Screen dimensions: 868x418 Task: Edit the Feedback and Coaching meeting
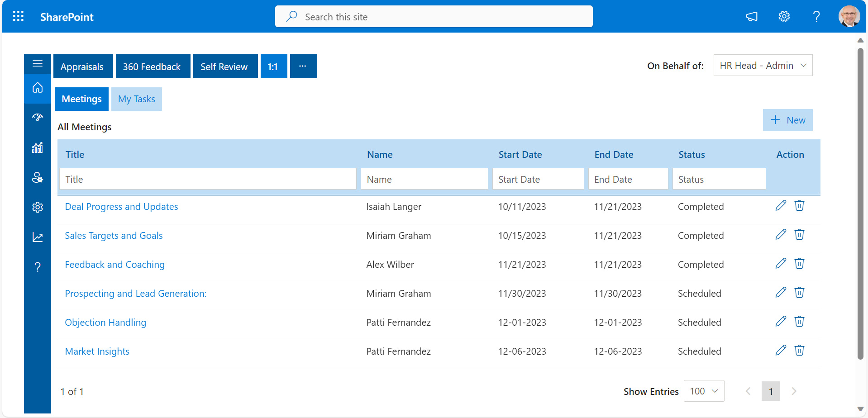click(781, 263)
